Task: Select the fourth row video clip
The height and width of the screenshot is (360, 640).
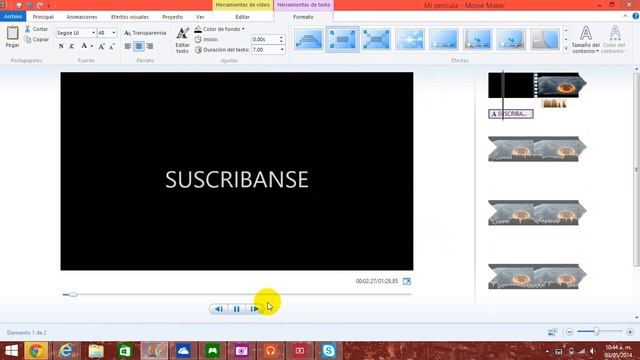Action: [x=537, y=276]
